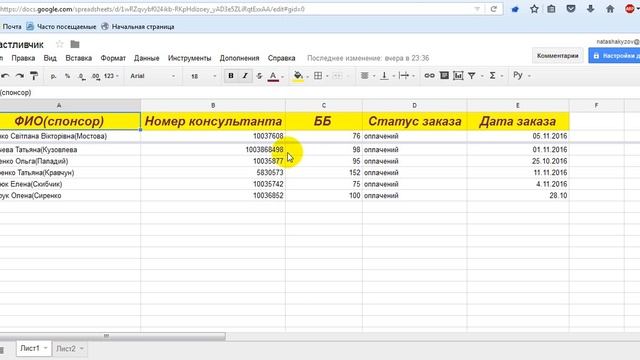
Task: Click the filter funnel icon
Action: tap(472, 76)
